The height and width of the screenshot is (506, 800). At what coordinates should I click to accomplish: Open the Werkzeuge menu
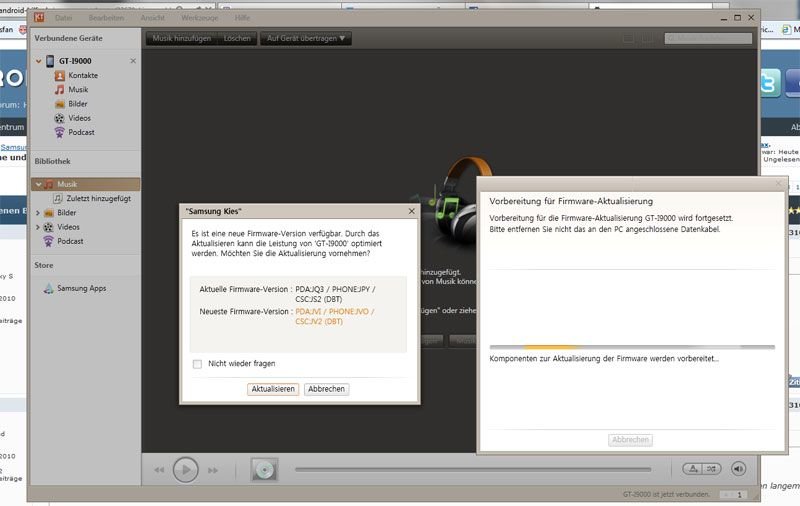pos(199,18)
